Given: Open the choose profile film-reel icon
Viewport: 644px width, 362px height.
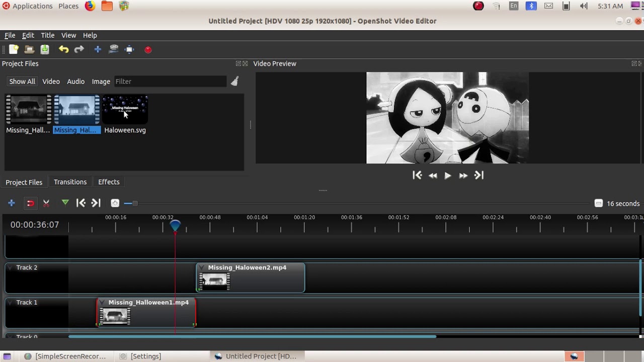Looking at the screenshot, I should 114,49.
